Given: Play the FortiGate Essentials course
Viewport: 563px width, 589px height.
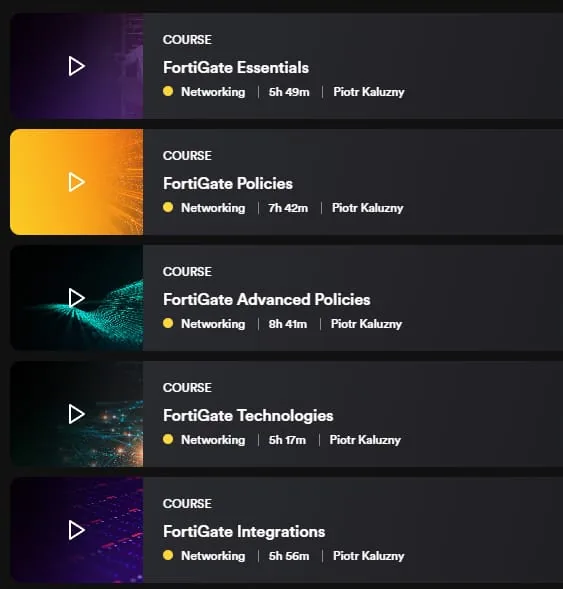Looking at the screenshot, I should pos(77,66).
